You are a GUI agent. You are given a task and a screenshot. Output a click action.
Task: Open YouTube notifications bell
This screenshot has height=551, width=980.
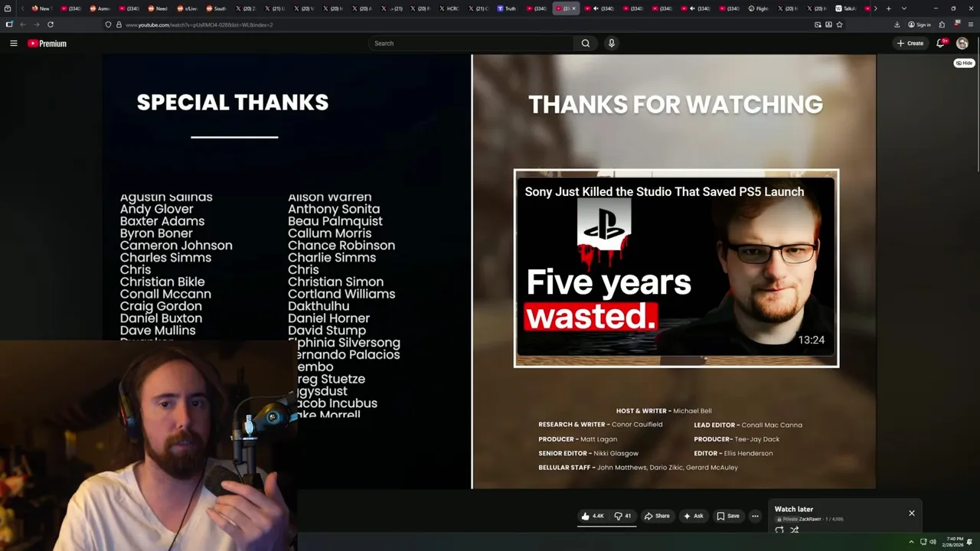(941, 43)
